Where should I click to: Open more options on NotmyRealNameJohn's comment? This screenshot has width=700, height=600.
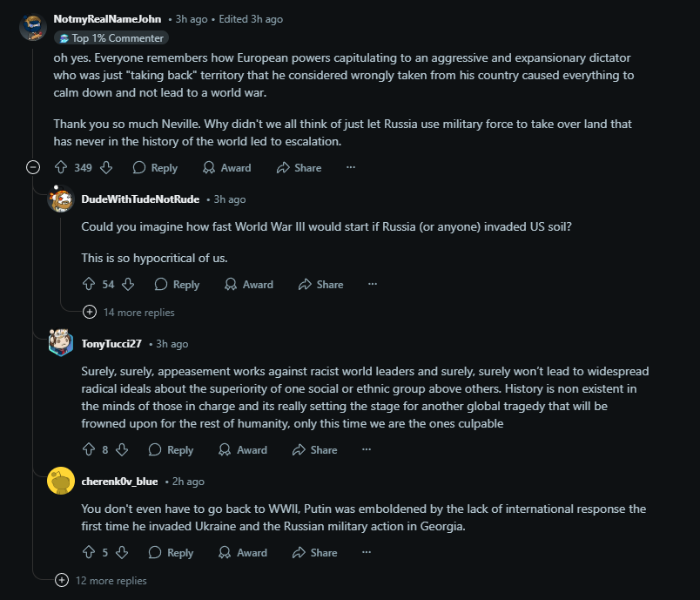click(351, 167)
